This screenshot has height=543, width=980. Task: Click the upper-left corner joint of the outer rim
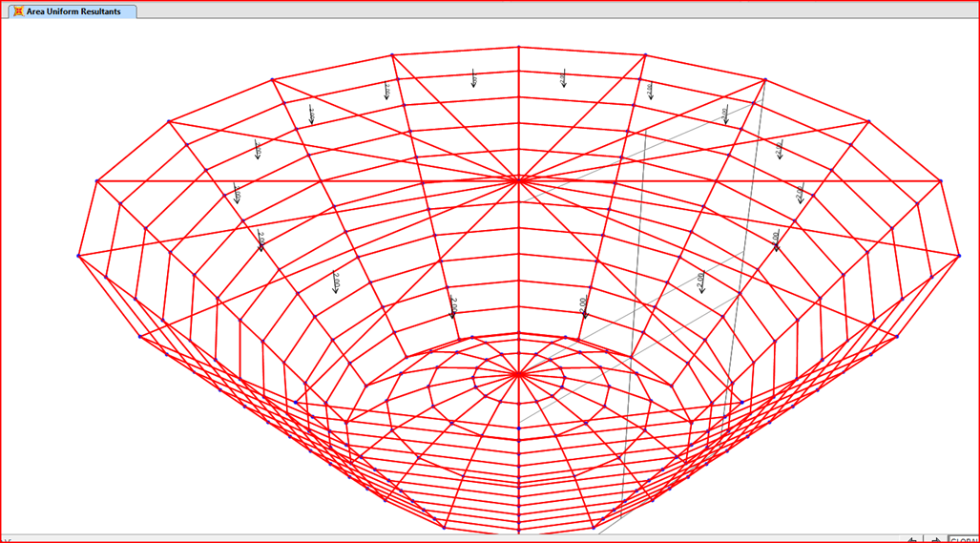pos(169,121)
